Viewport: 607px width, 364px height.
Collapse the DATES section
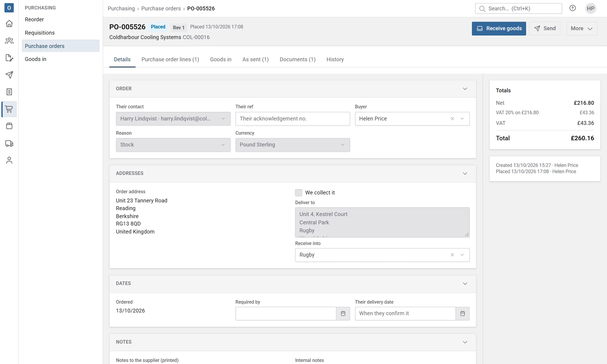465,284
